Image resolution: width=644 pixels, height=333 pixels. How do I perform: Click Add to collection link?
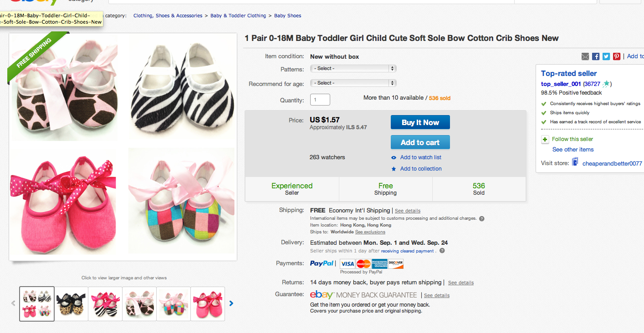(x=421, y=169)
